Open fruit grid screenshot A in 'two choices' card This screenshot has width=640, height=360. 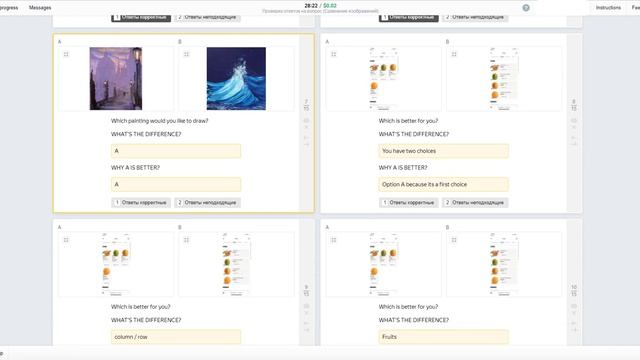click(383, 78)
